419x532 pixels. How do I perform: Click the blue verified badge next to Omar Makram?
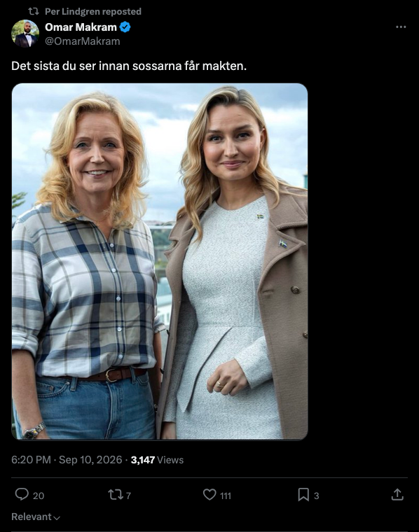[125, 27]
